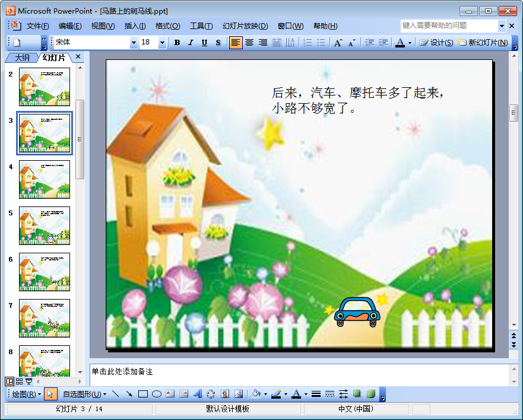Open the AutoShapes (自选图形) menu
The image size is (523, 420).
84,394
